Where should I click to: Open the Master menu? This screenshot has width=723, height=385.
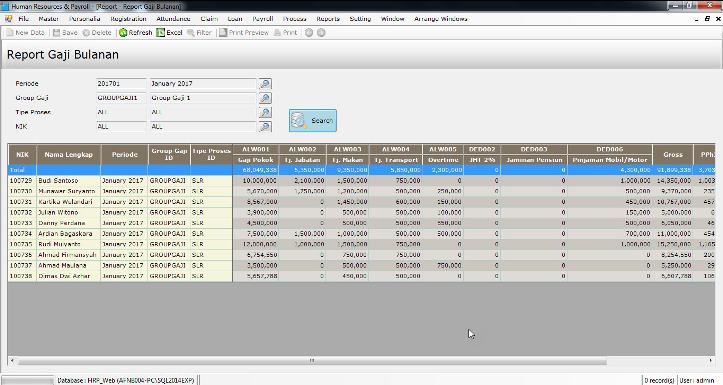pos(48,19)
